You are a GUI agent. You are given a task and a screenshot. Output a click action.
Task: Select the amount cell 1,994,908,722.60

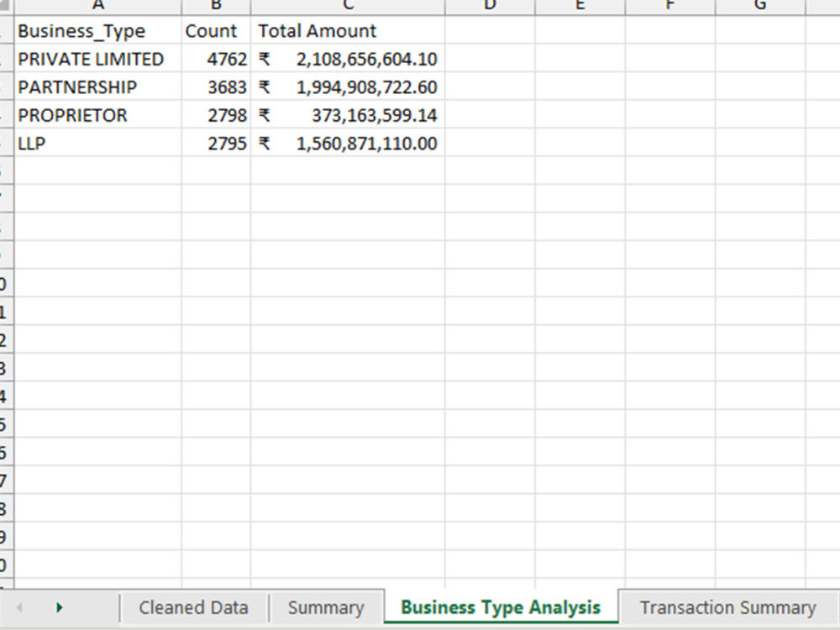[348, 87]
